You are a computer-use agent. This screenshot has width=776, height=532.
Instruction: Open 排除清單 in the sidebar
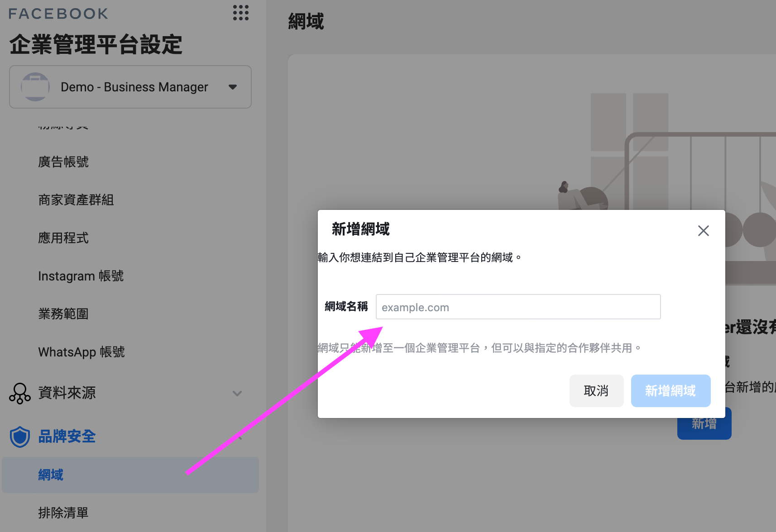[x=63, y=513]
